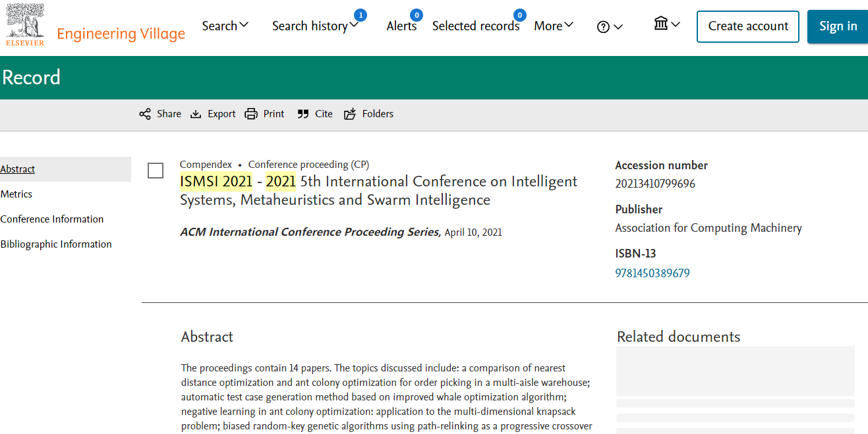Click the Abstract section heading
This screenshot has height=434, width=868.
coord(207,337)
